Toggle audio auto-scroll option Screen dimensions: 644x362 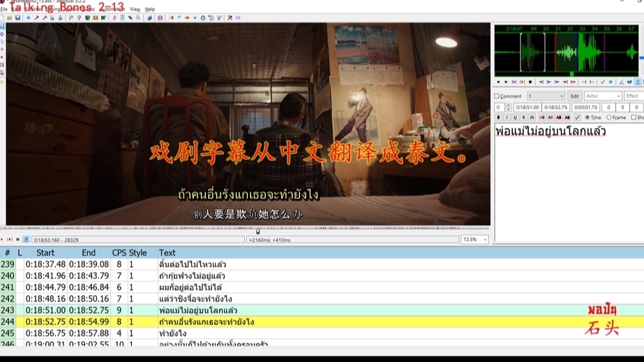(638, 82)
